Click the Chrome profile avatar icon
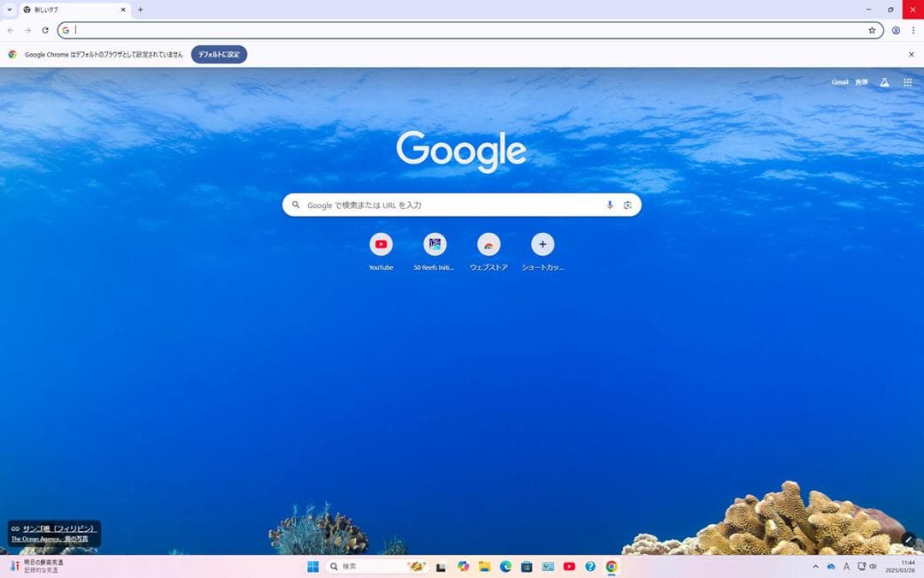This screenshot has width=924, height=578. point(896,30)
